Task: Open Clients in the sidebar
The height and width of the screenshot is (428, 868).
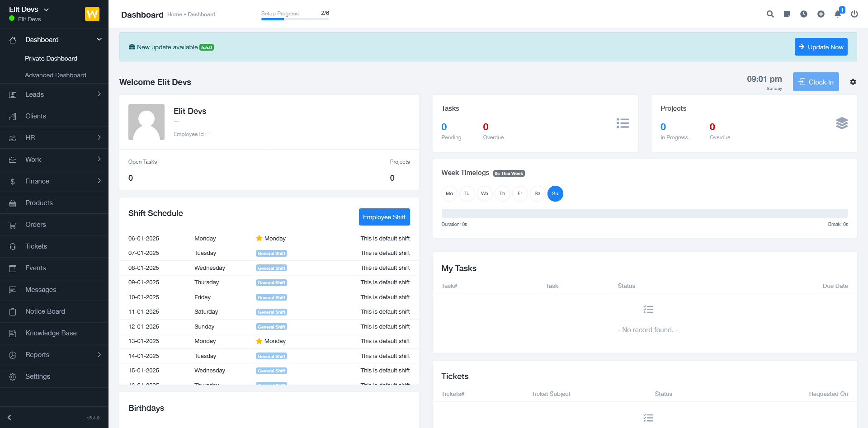Action: (x=54, y=116)
